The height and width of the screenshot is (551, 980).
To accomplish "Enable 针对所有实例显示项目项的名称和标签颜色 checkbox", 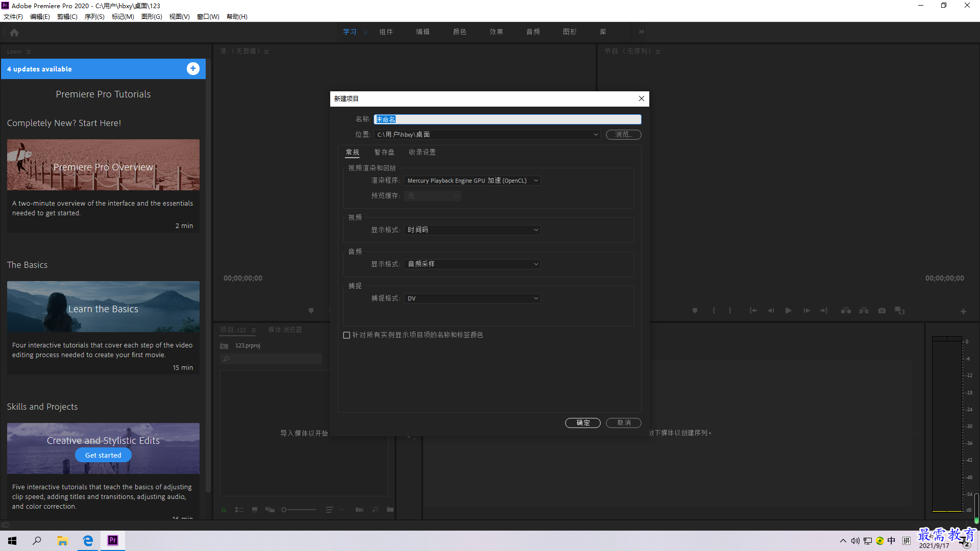I will coord(347,335).
